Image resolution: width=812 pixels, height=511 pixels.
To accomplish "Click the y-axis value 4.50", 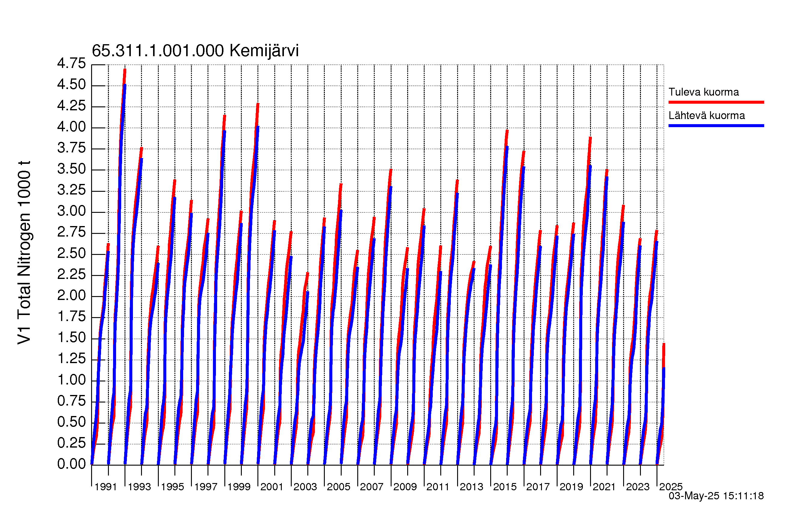I will point(72,84).
